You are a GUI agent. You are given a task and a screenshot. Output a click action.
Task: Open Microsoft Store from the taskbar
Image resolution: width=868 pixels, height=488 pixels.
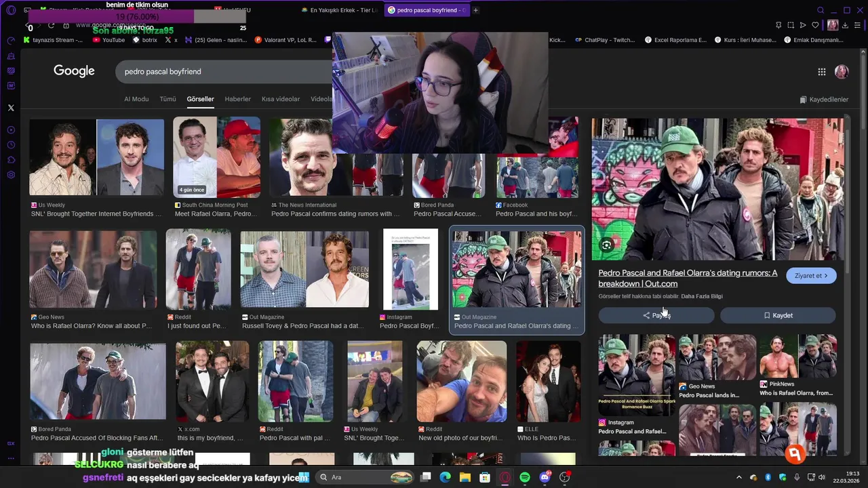click(485, 478)
